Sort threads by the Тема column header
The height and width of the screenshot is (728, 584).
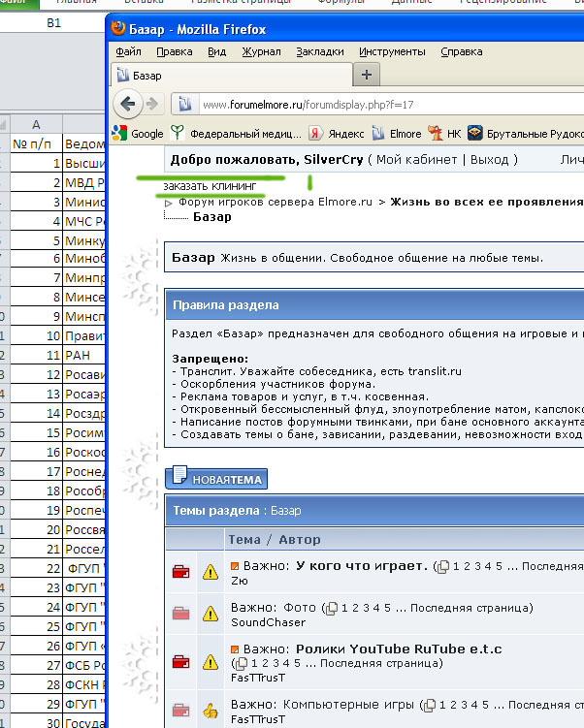tap(244, 540)
